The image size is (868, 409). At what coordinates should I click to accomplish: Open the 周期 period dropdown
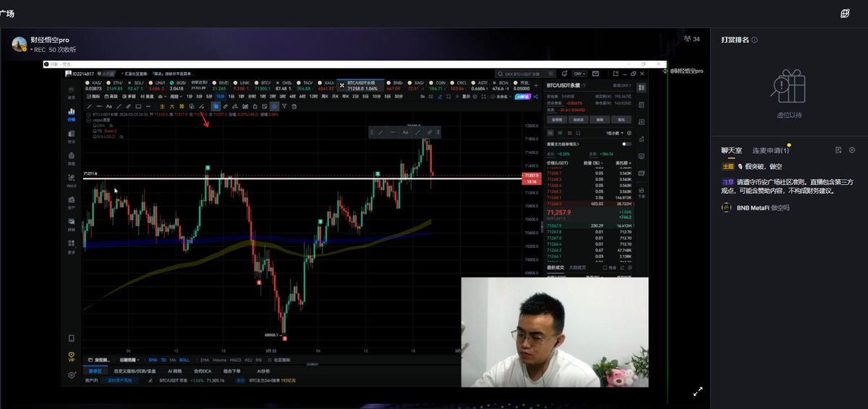point(176,96)
